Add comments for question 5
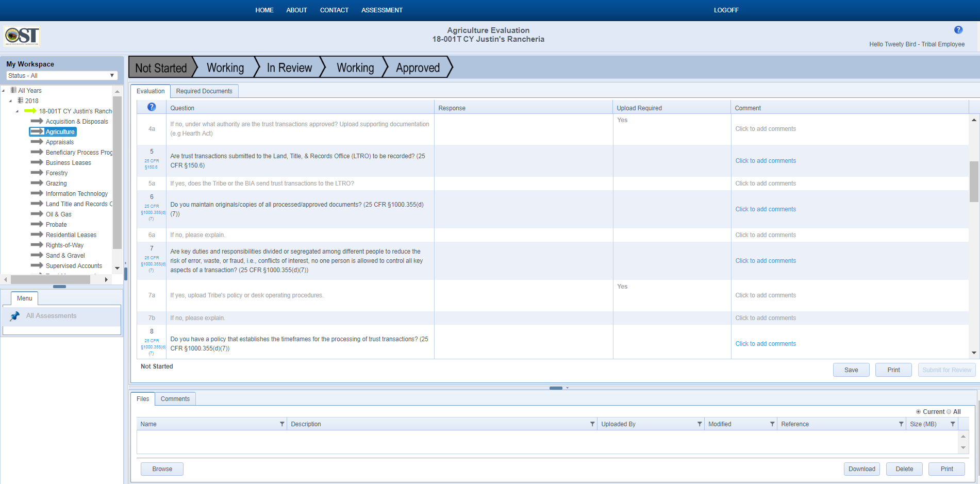 tap(766, 161)
